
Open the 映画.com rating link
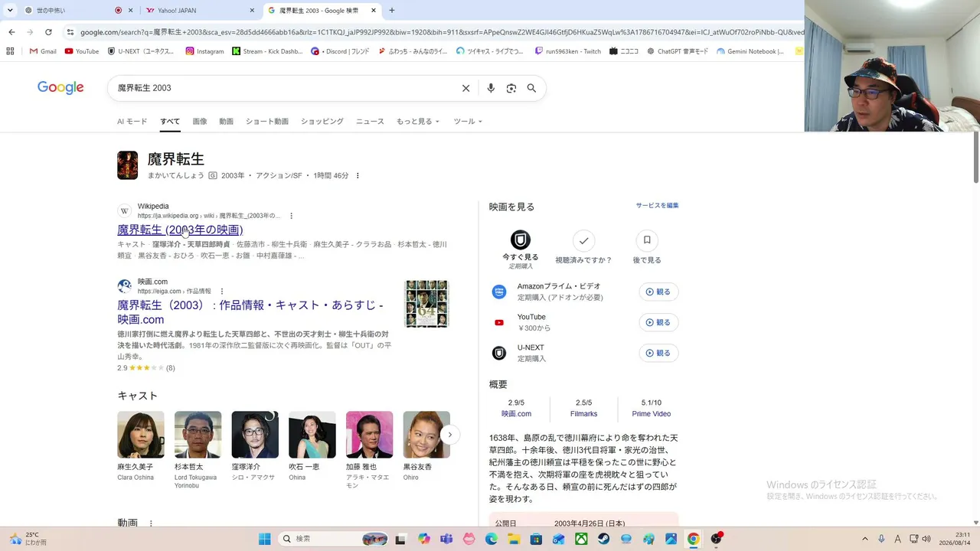click(x=516, y=414)
